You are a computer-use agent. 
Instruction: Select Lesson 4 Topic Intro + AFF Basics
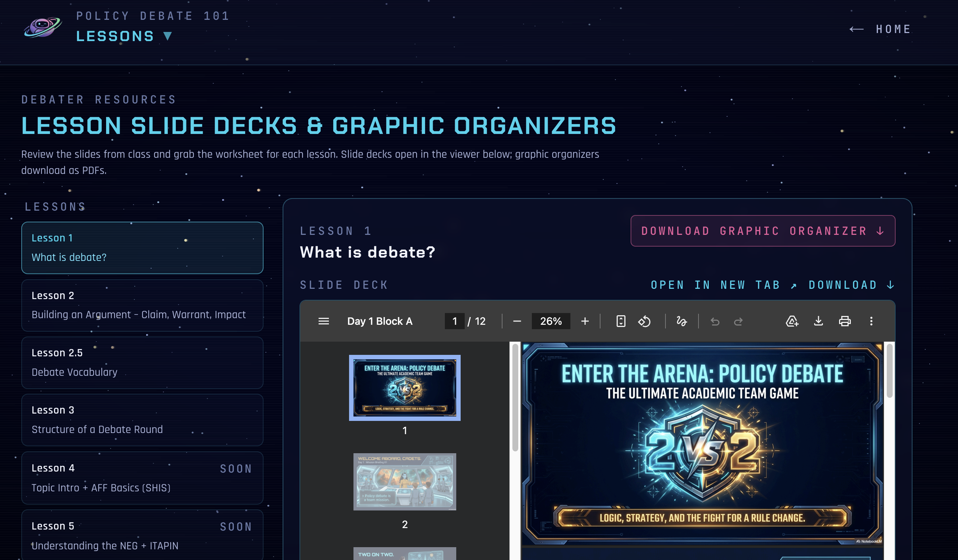tap(142, 478)
